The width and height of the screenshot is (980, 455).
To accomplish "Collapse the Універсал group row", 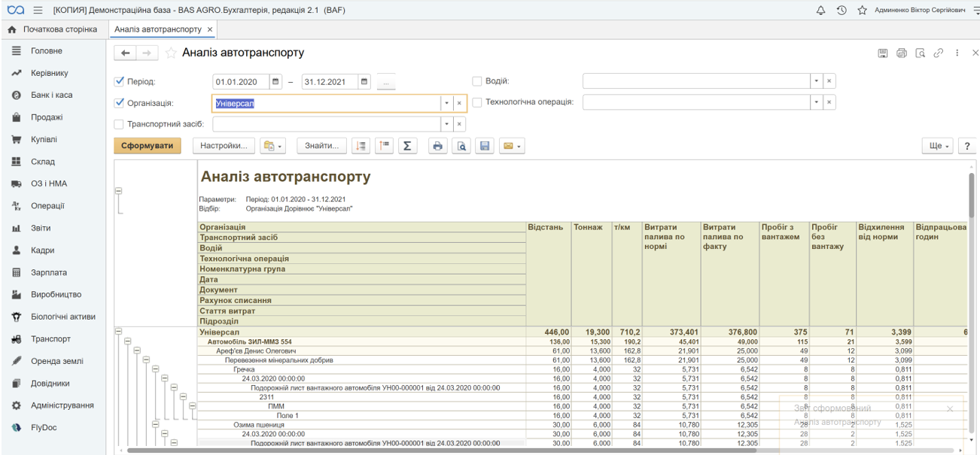I will click(118, 331).
